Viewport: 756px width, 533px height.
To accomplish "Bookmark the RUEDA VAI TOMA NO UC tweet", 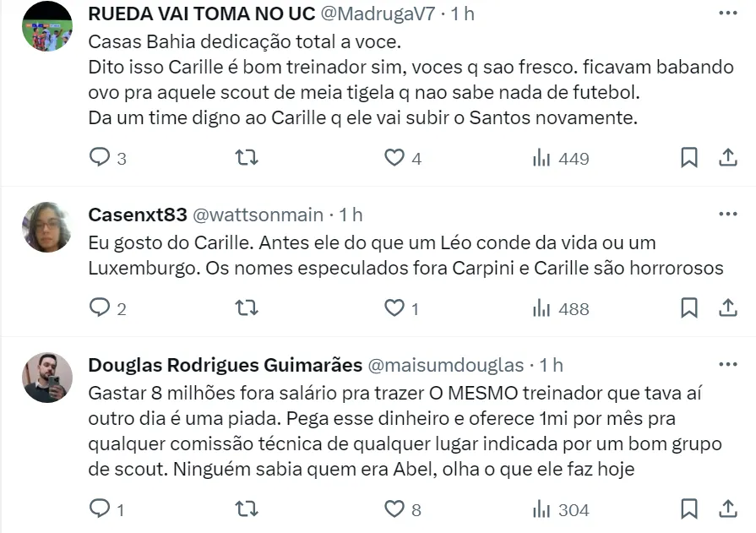I will point(689,158).
